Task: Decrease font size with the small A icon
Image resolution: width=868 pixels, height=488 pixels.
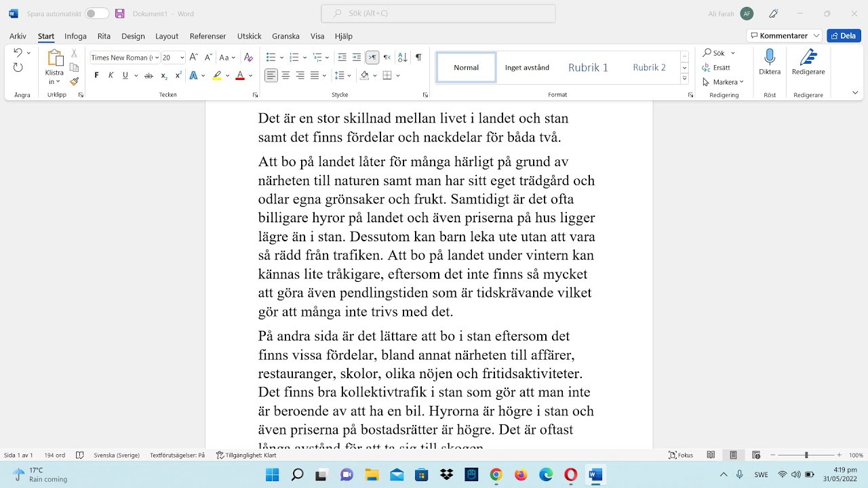Action: (209, 58)
